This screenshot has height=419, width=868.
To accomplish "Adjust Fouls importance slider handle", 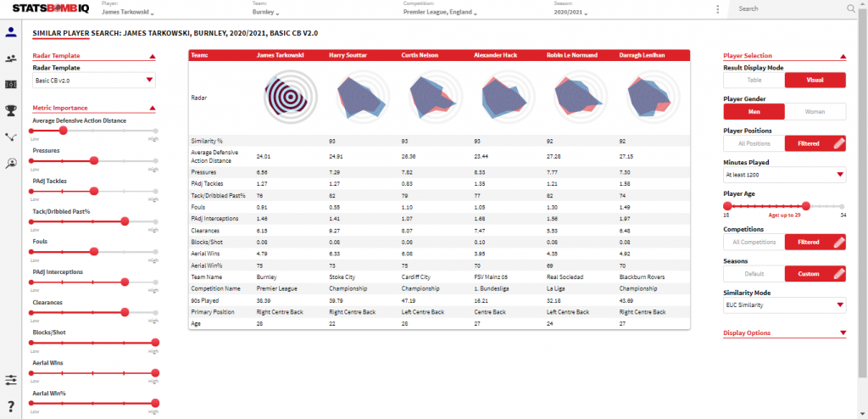I will click(93, 252).
